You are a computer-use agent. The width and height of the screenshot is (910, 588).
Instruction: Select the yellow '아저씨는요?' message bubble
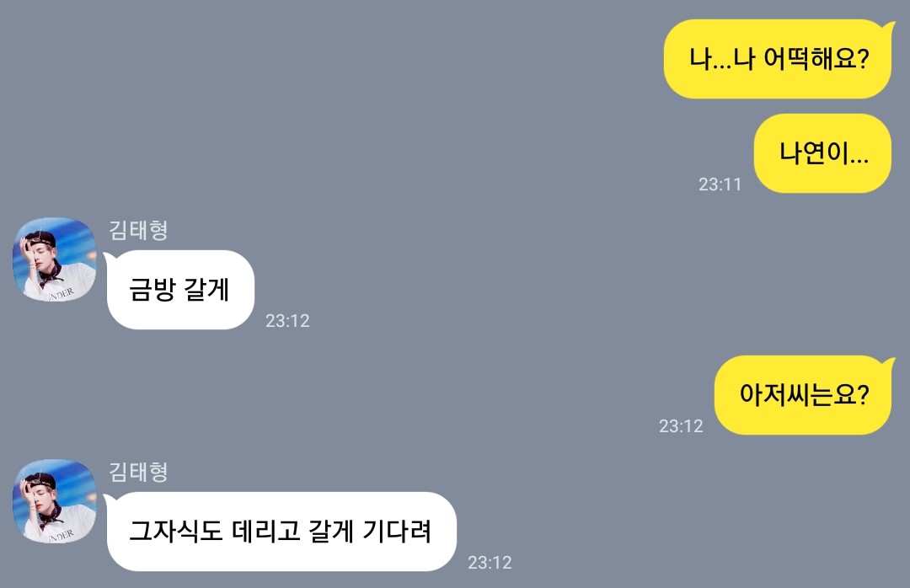click(805, 395)
